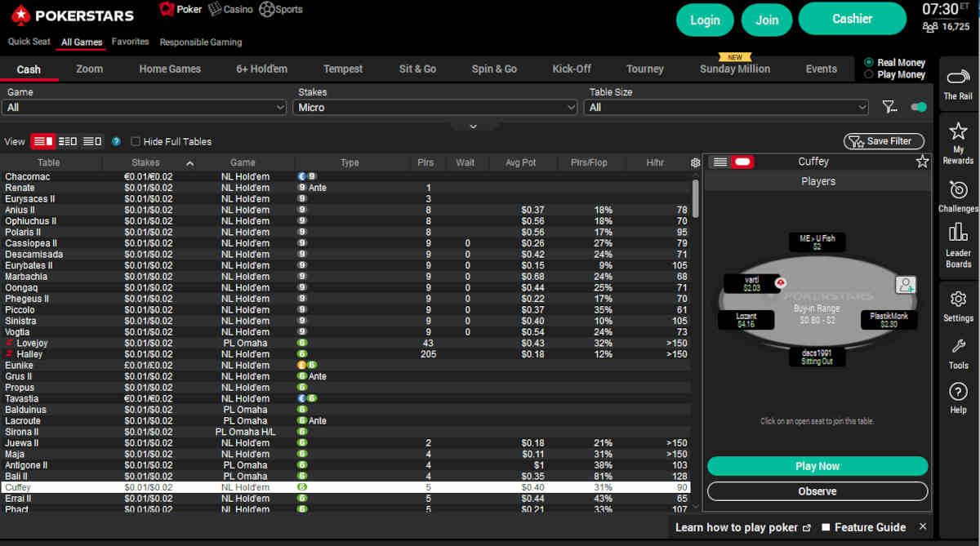
Task: Open the Tourney tab
Action: coord(645,69)
